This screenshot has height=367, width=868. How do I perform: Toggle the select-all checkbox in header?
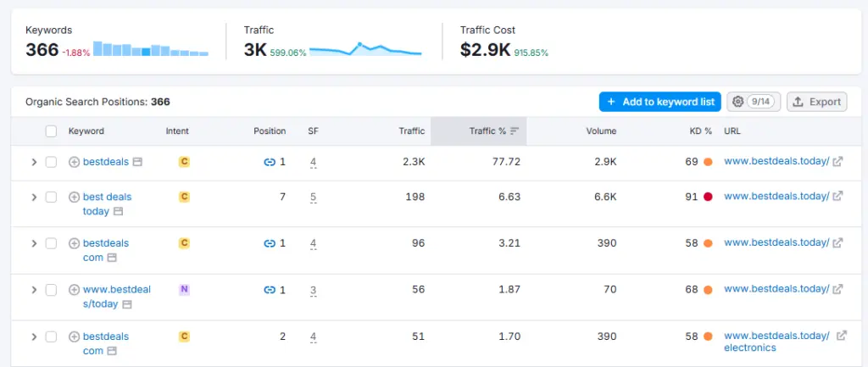51,131
